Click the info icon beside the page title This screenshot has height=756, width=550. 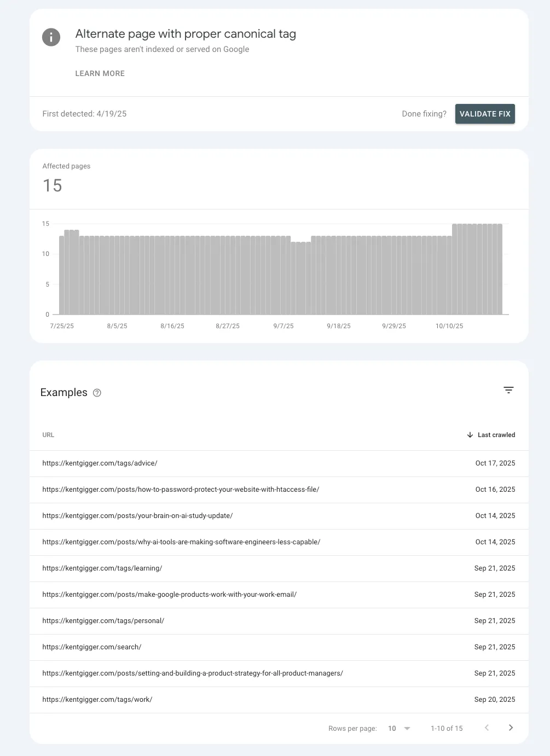(x=51, y=37)
